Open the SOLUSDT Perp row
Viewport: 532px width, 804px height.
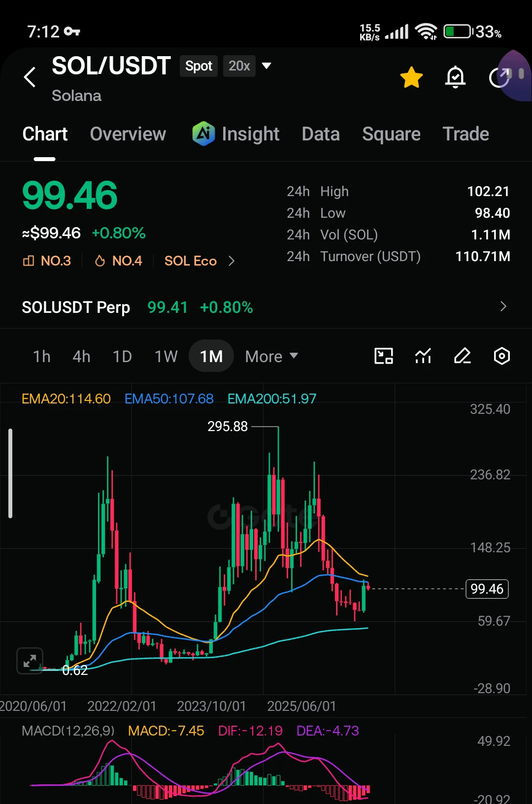[x=266, y=307]
